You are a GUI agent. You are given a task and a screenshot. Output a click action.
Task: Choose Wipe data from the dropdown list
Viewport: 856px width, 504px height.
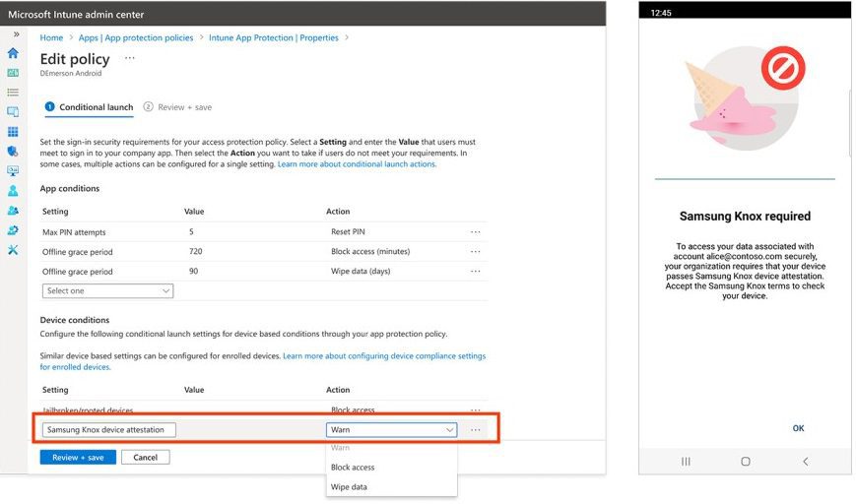click(349, 487)
